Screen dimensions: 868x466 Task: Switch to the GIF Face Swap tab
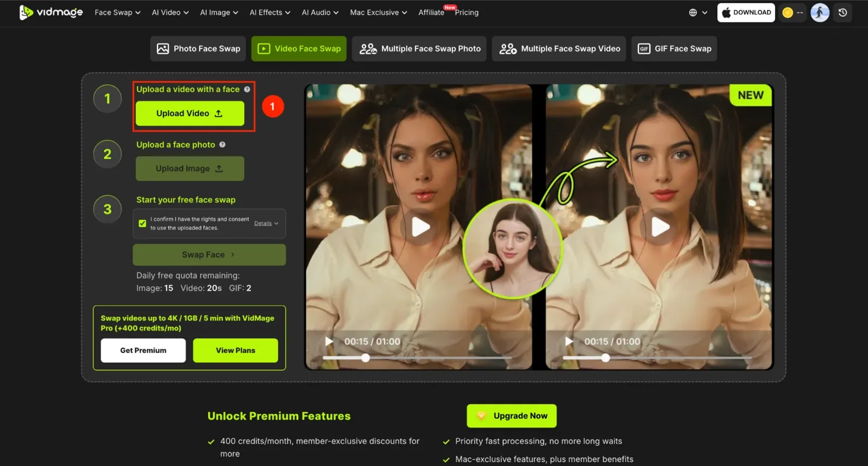coord(674,49)
